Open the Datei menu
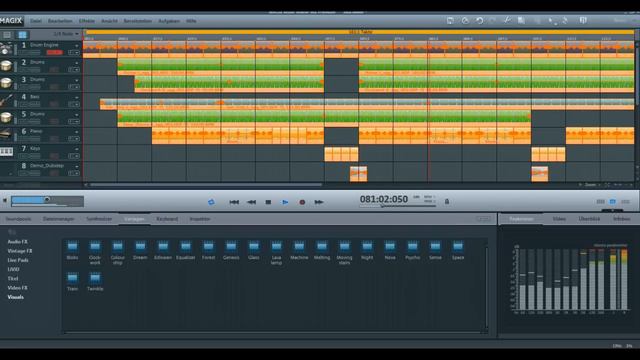Image resolution: width=640 pixels, height=360 pixels. 36,21
